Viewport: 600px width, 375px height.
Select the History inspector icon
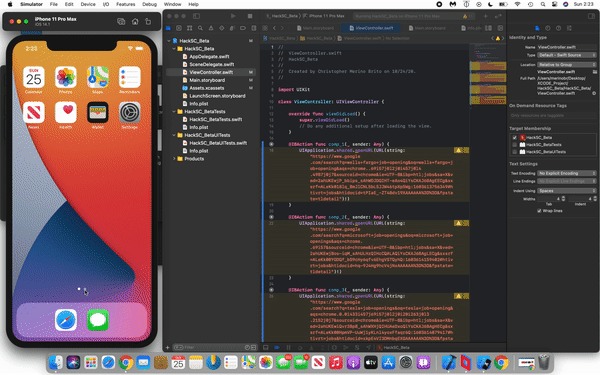point(548,28)
